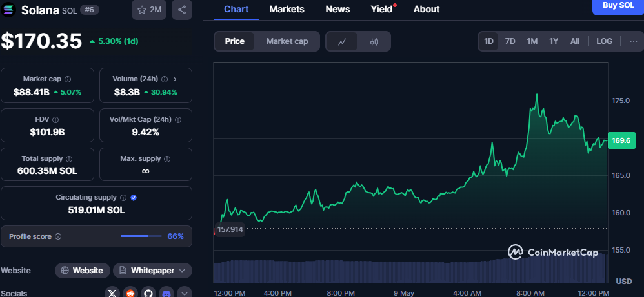Open Volume (24h) details arrow
This screenshot has width=644, height=297.
[175, 79]
